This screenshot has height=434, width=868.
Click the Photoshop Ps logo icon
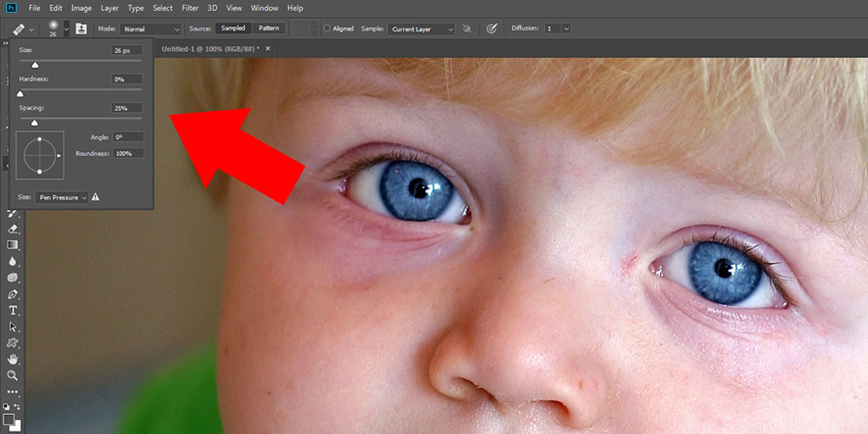click(11, 8)
